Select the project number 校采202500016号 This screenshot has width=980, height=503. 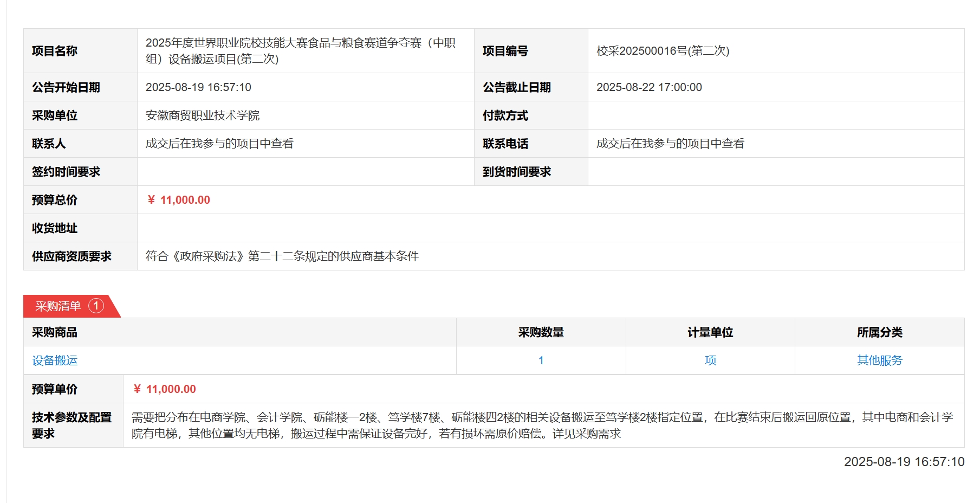coord(663,51)
